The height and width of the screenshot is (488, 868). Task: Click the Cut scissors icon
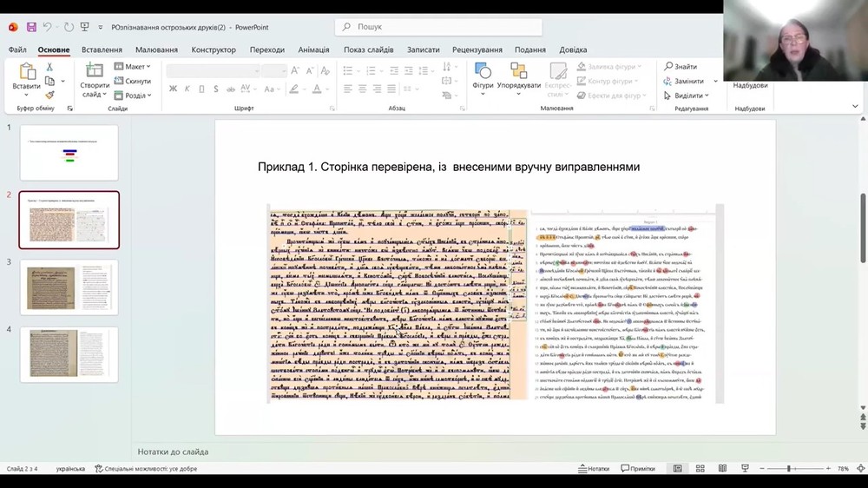click(49, 67)
